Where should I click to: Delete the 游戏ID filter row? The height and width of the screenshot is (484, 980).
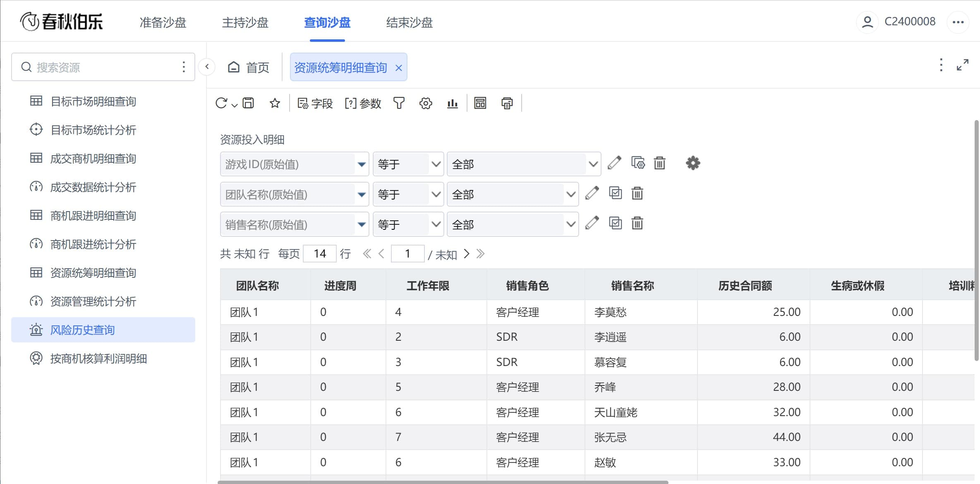coord(660,163)
